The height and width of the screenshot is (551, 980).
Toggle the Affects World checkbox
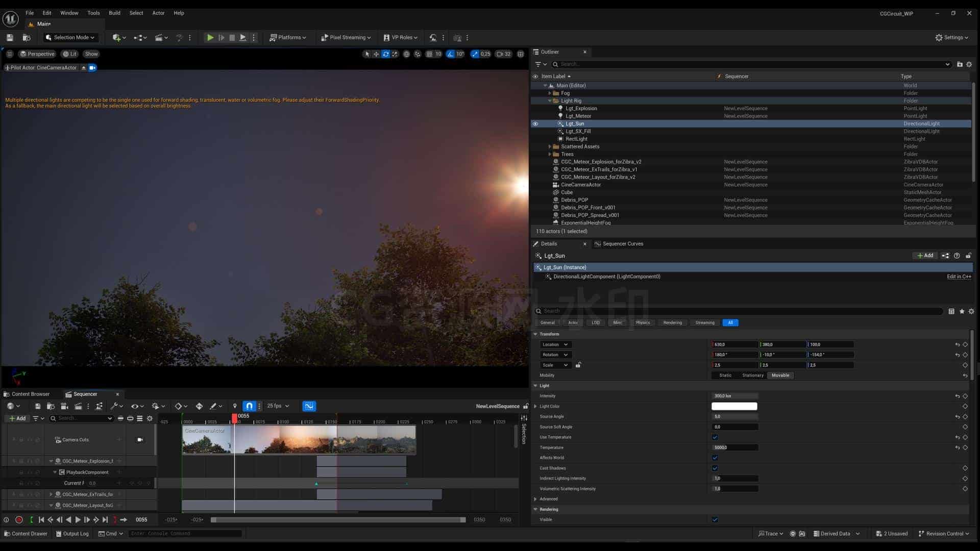(x=715, y=458)
